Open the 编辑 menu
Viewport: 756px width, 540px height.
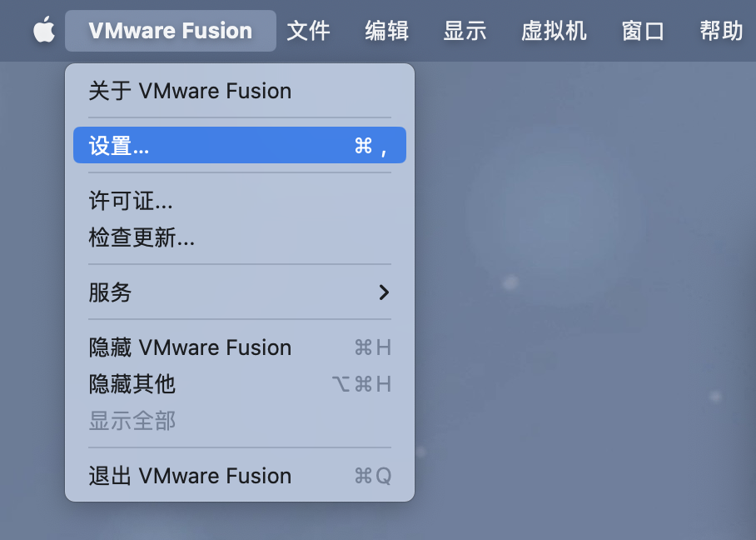pyautogui.click(x=386, y=31)
